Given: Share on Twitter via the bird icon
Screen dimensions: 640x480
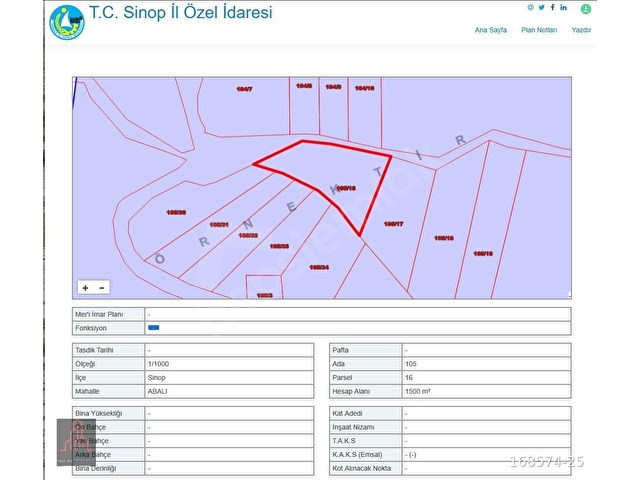Looking at the screenshot, I should (x=541, y=7).
